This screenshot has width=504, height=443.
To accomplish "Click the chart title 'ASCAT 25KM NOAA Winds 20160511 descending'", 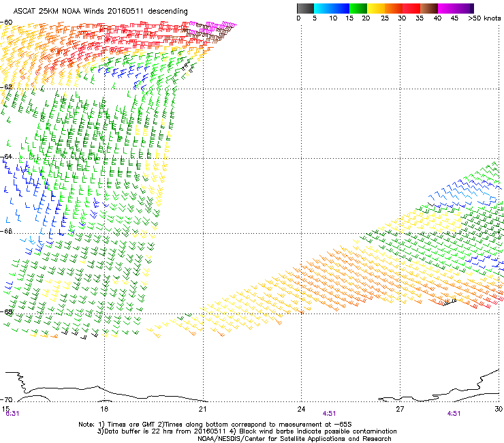I will pos(100,12).
